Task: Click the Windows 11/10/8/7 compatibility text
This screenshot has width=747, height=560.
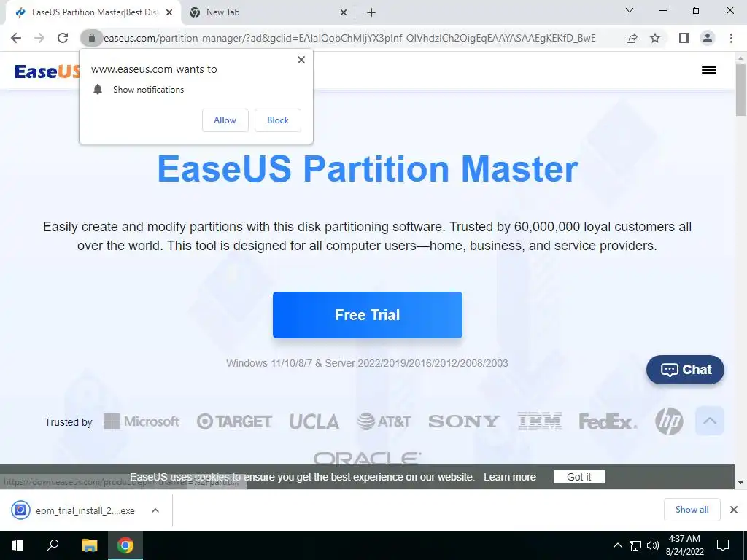Action: coord(368,363)
